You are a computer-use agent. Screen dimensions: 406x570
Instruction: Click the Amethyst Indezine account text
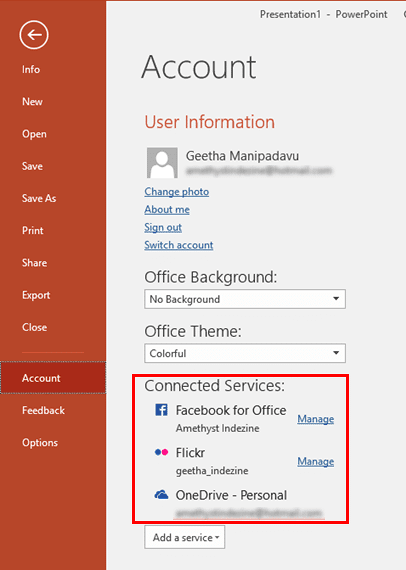coord(217,428)
